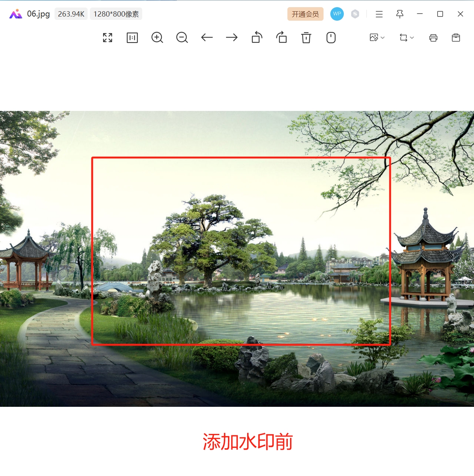Enter fullscreen view mode
This screenshot has height=476, width=474.
[x=108, y=38]
